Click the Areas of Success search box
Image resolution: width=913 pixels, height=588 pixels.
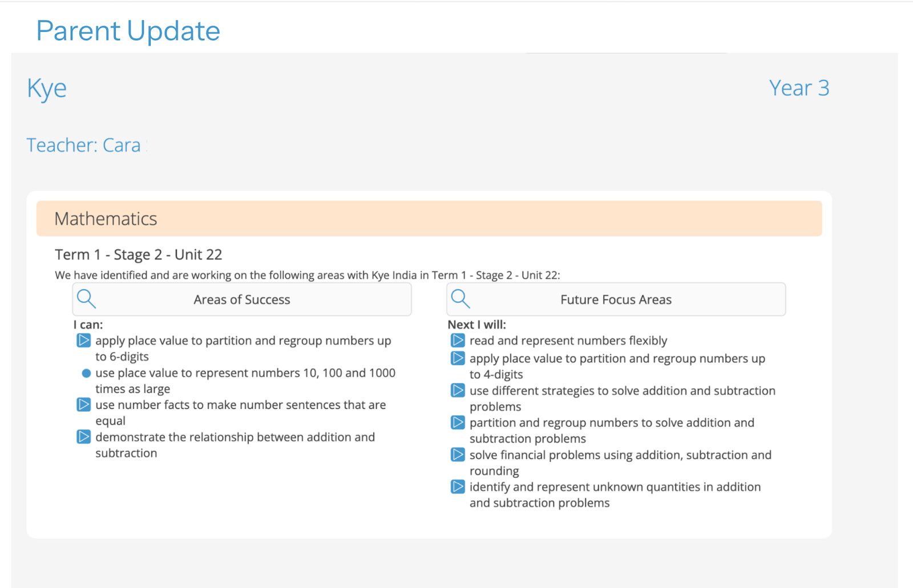(x=242, y=299)
